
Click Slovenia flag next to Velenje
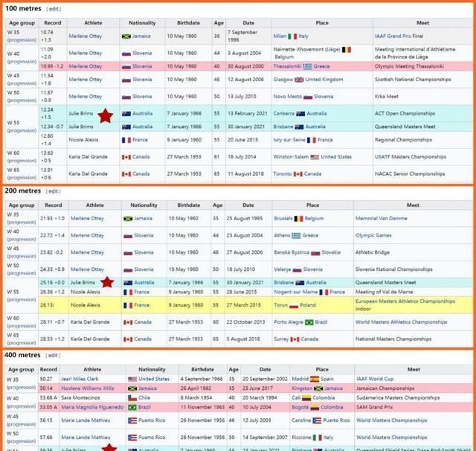(297, 269)
